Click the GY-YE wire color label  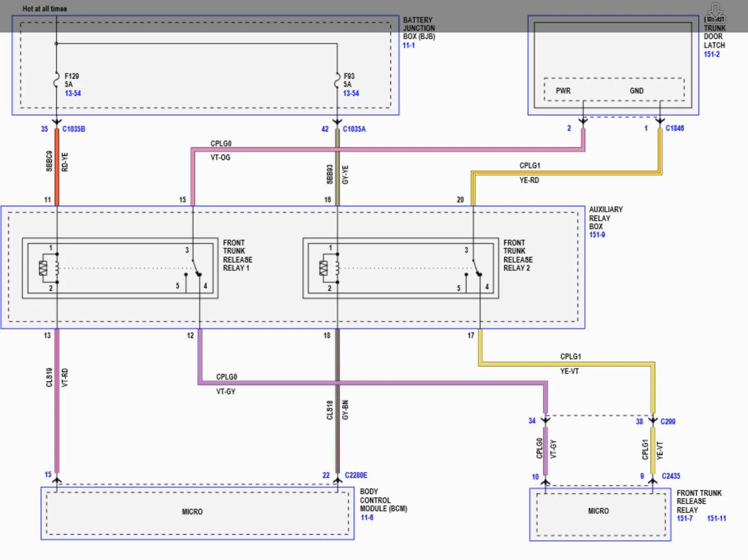345,175
